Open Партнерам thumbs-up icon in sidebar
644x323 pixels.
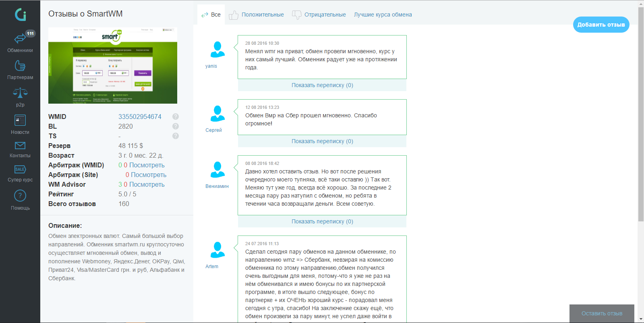(20, 65)
